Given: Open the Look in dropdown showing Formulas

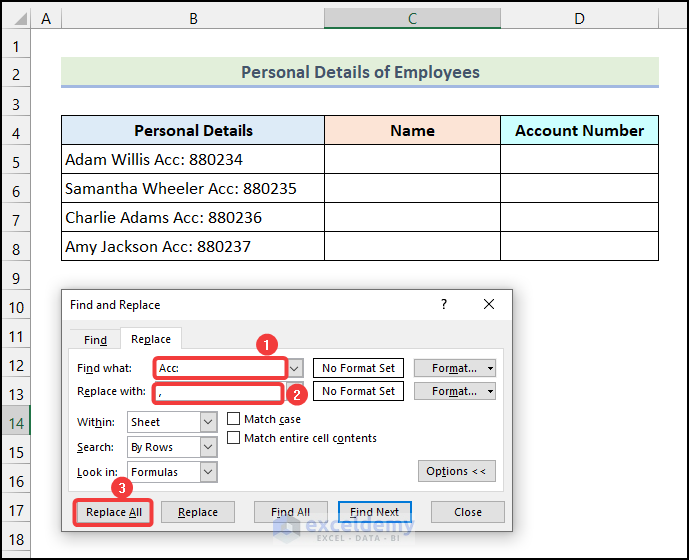Looking at the screenshot, I should click(208, 472).
